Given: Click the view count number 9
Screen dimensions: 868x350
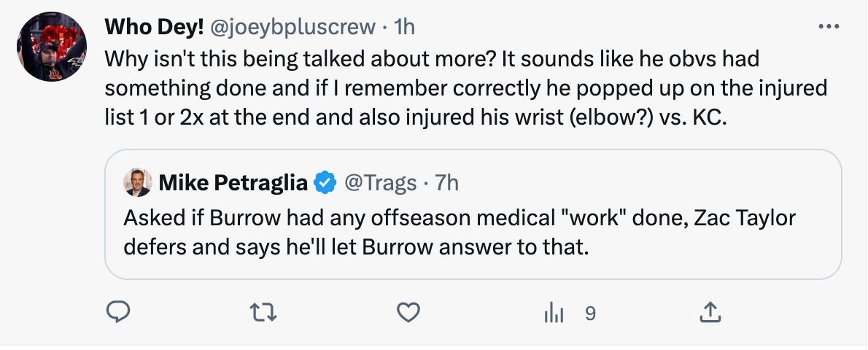Looking at the screenshot, I should [x=590, y=313].
